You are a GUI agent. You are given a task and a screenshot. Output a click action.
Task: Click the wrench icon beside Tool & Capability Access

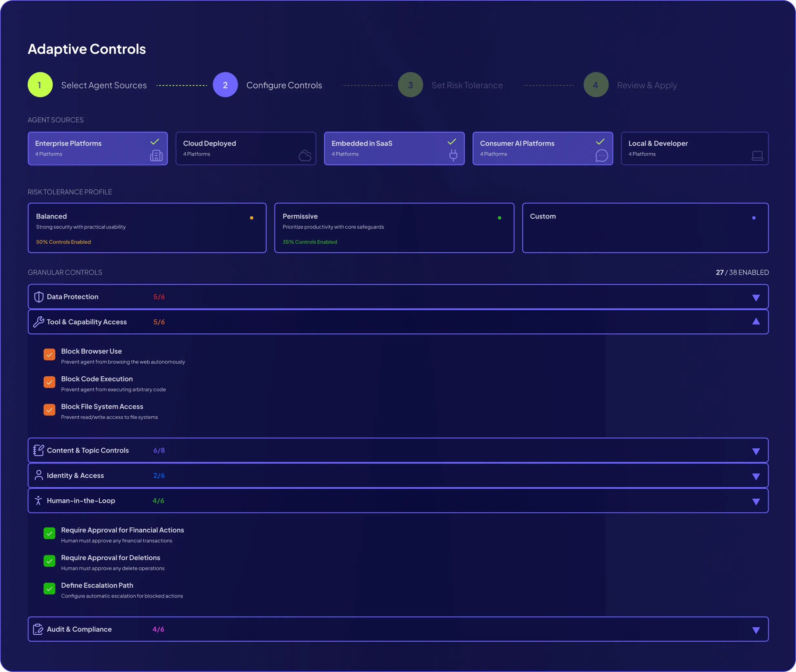[x=39, y=322]
